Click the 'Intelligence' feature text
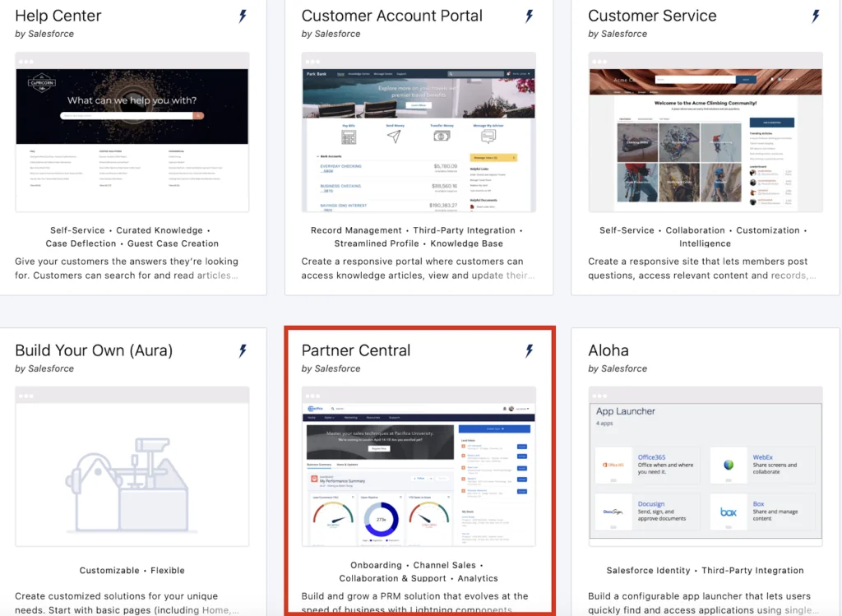842x616 pixels. pyautogui.click(x=705, y=243)
